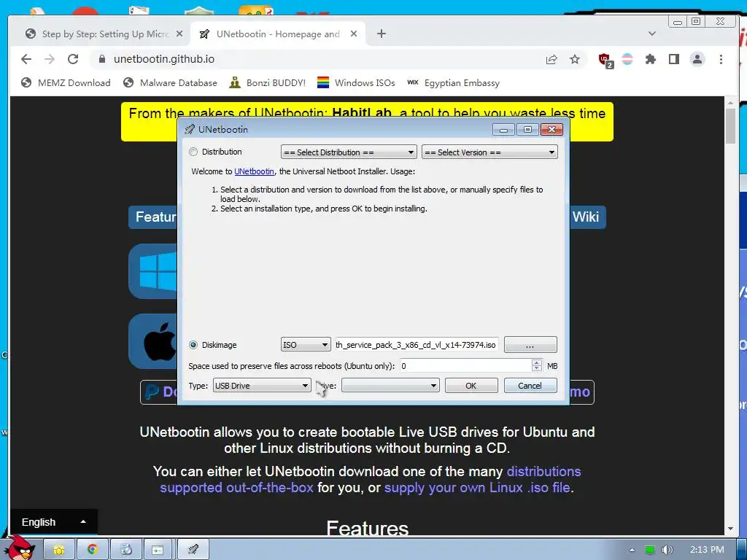
Task: Click the Angry Birds start button
Action: pos(19,548)
